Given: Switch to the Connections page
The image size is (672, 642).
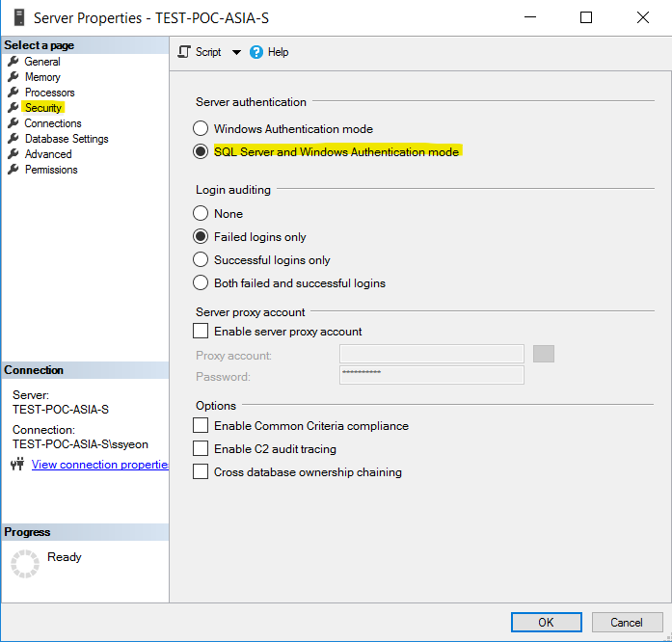Looking at the screenshot, I should pos(53,123).
